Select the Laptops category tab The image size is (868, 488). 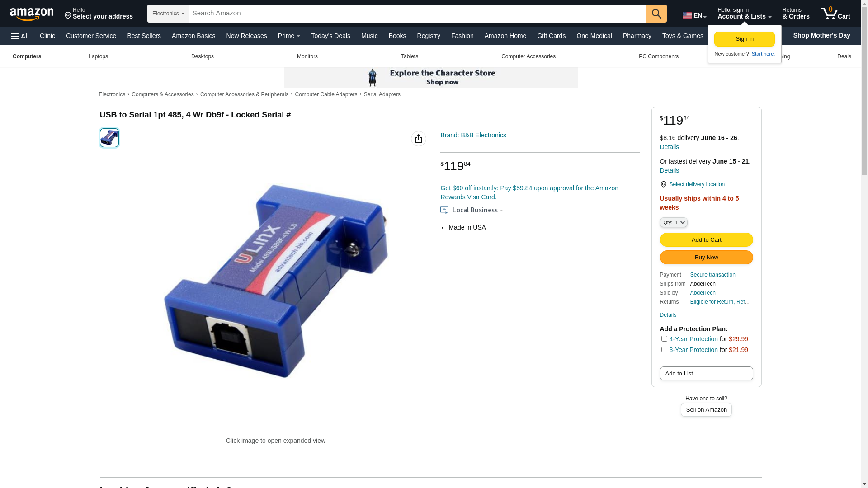click(x=98, y=56)
